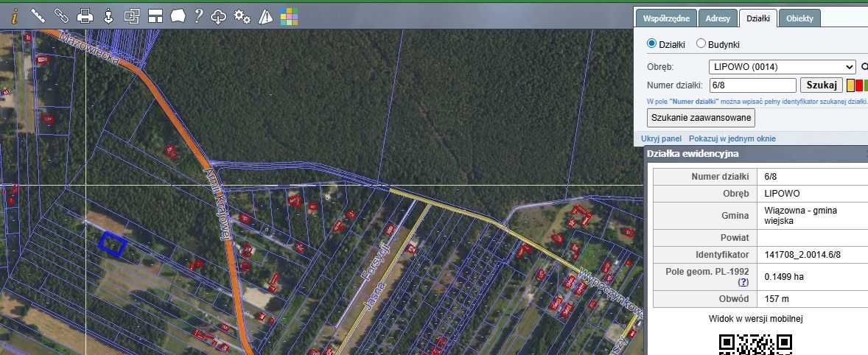Select the perimeter value 157 m
This screenshot has height=355, width=868.
(x=776, y=298)
